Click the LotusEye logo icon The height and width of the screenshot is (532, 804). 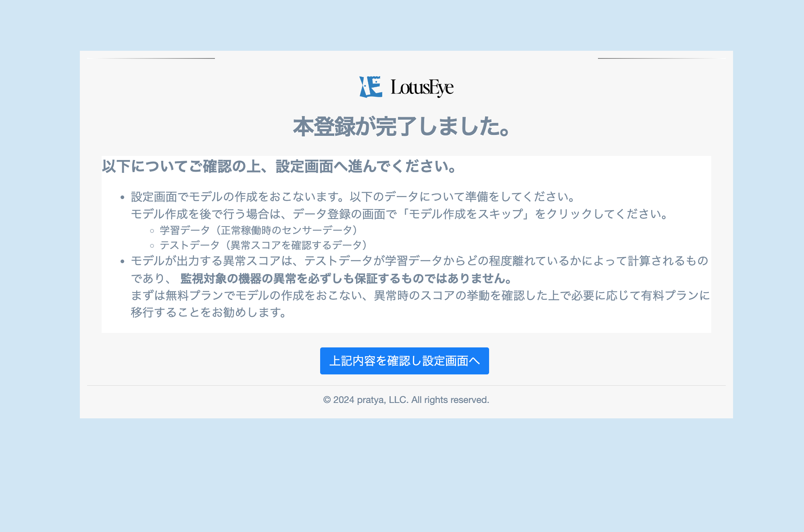(x=371, y=87)
